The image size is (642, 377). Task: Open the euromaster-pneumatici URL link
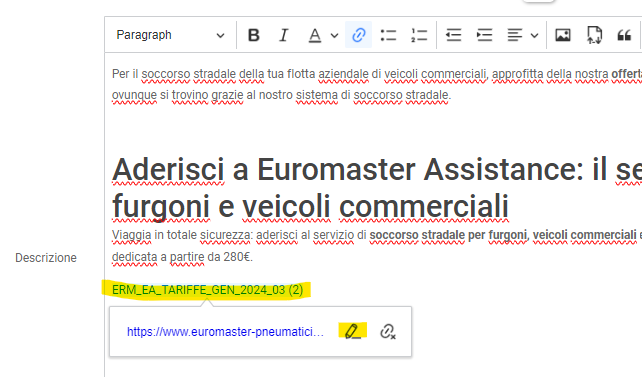pyautogui.click(x=225, y=332)
